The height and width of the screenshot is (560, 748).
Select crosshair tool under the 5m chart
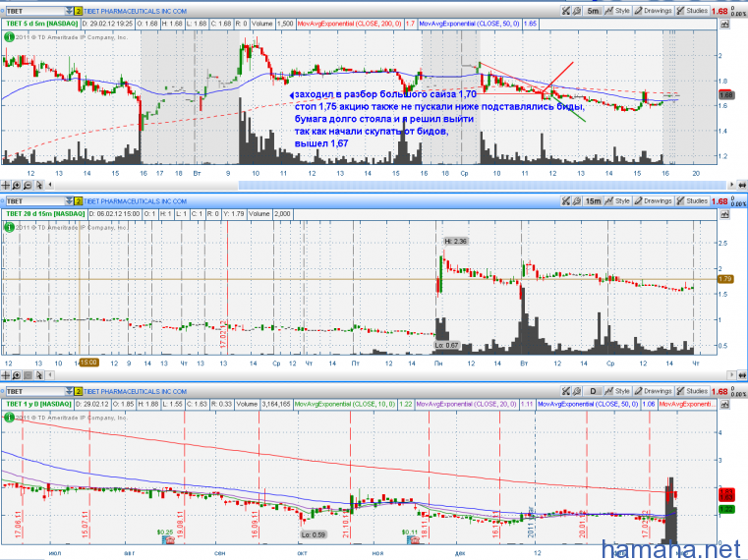[x=6, y=185]
